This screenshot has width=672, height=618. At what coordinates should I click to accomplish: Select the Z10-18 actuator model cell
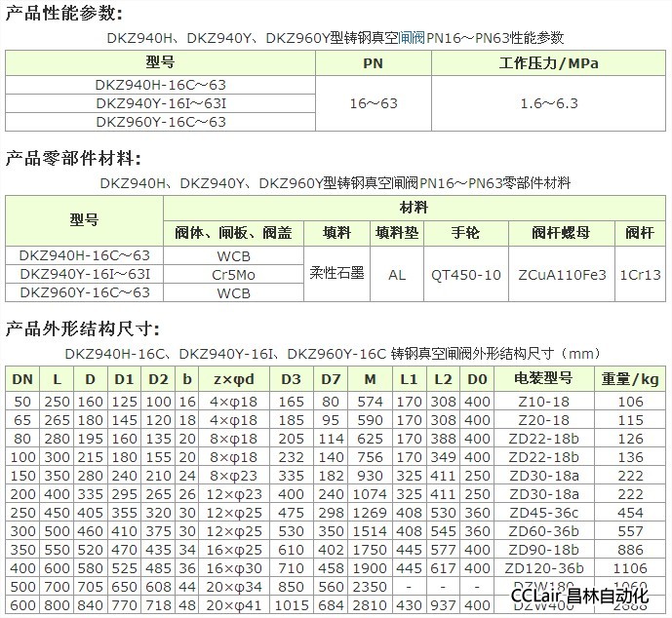545,401
